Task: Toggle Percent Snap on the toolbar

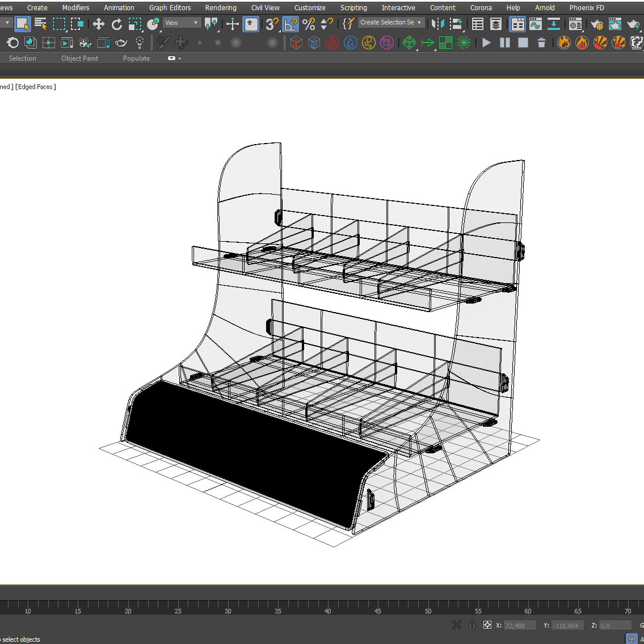Action: [309, 24]
